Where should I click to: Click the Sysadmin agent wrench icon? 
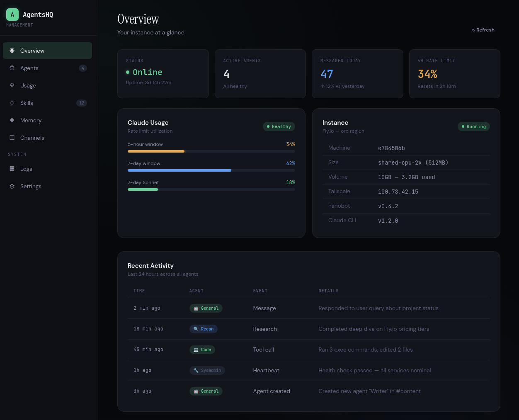tap(196, 370)
